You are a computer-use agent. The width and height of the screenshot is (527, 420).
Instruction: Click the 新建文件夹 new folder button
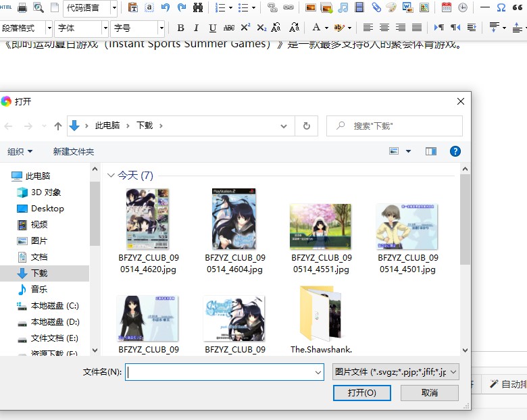73,151
